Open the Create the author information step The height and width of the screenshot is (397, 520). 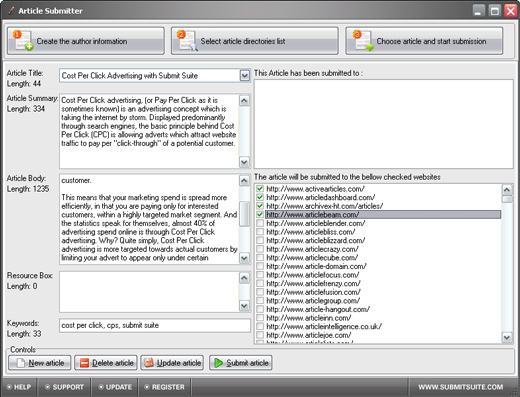click(86, 41)
